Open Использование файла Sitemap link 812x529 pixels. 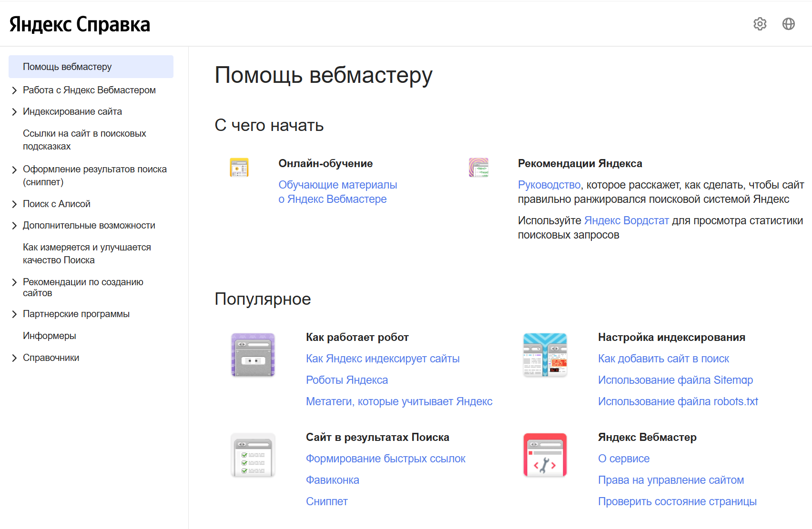pyautogui.click(x=675, y=380)
